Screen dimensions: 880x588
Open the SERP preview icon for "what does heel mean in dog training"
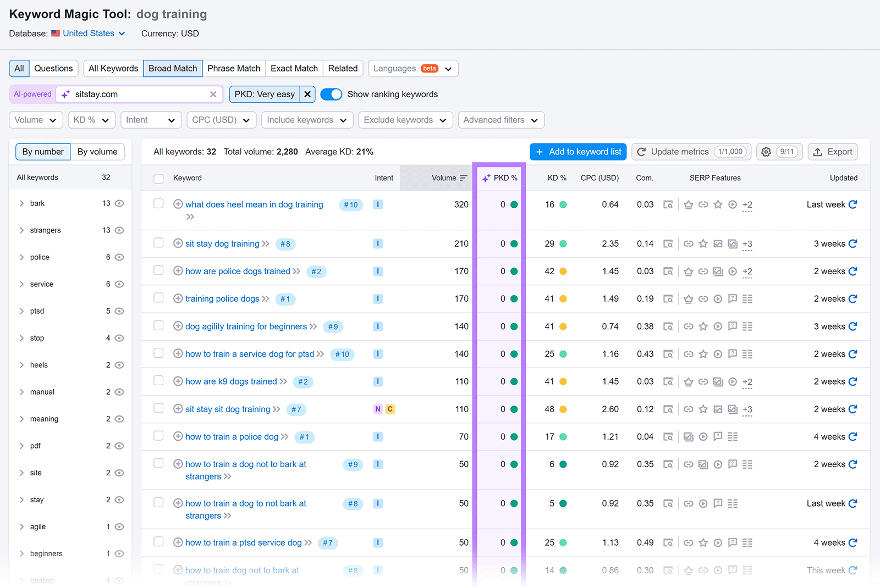pos(668,204)
